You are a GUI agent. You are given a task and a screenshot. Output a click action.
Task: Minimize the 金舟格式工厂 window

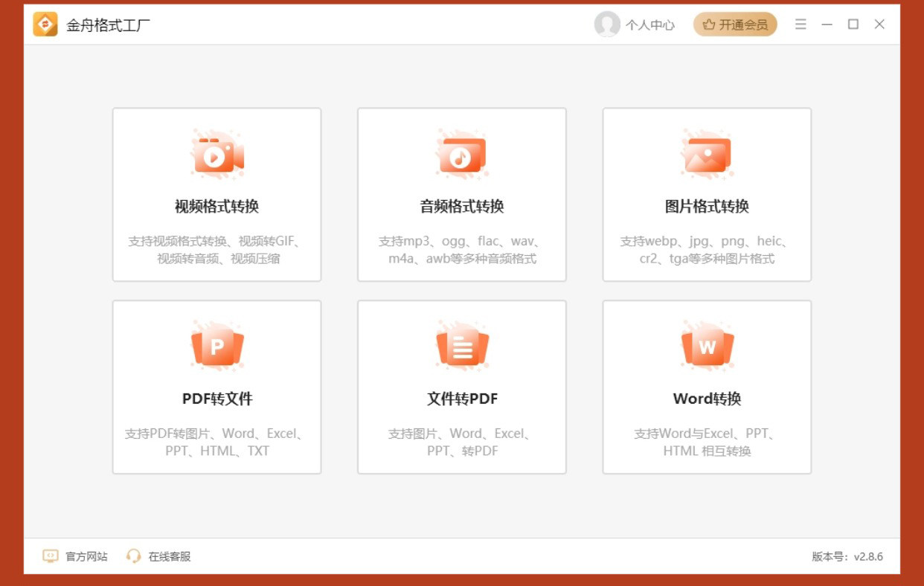pyautogui.click(x=827, y=25)
